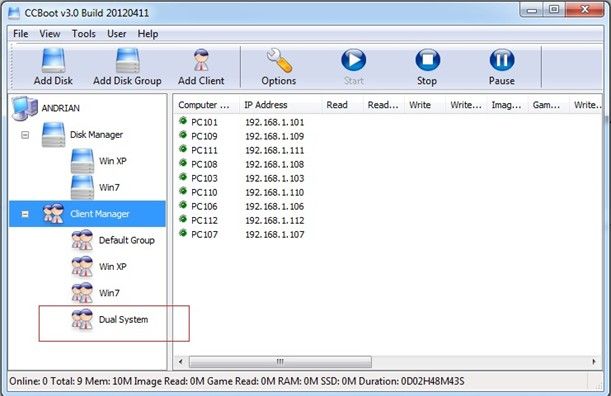Select the Win7 disk icon

(x=82, y=187)
